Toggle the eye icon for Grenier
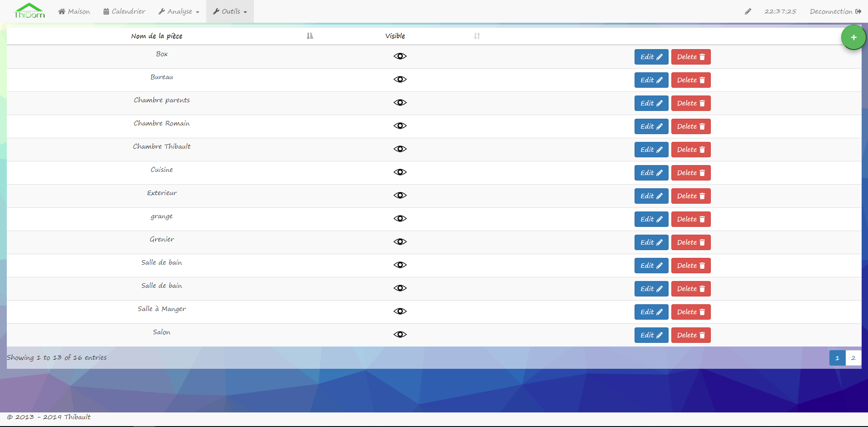This screenshot has width=868, height=427. click(400, 241)
